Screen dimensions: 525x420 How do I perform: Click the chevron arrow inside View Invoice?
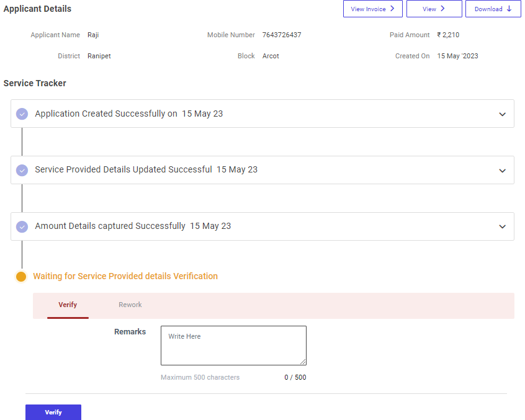pyautogui.click(x=392, y=9)
